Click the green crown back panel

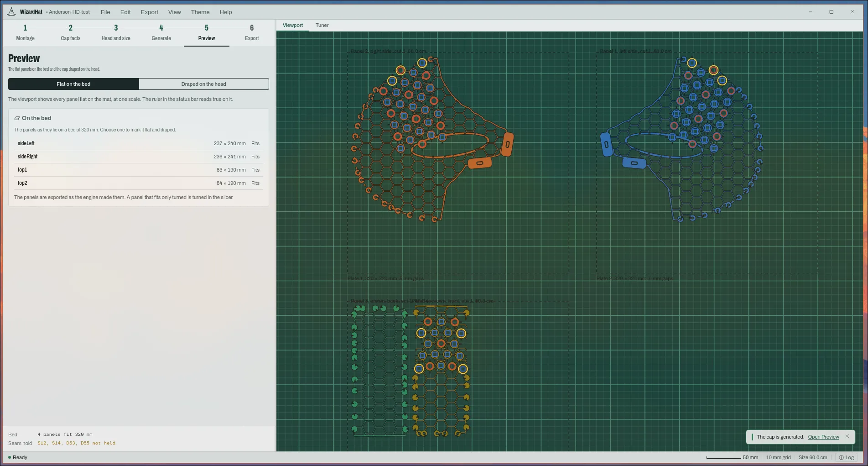pos(379,371)
